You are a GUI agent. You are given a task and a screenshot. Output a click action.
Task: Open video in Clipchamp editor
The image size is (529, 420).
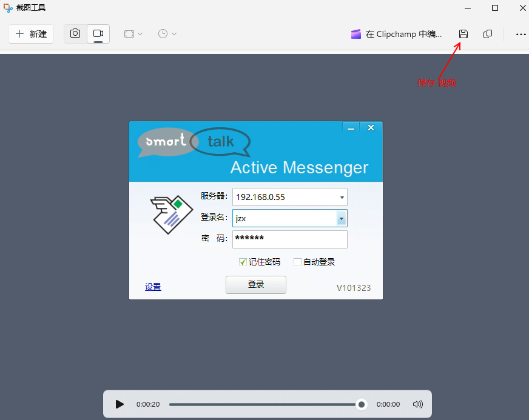397,35
